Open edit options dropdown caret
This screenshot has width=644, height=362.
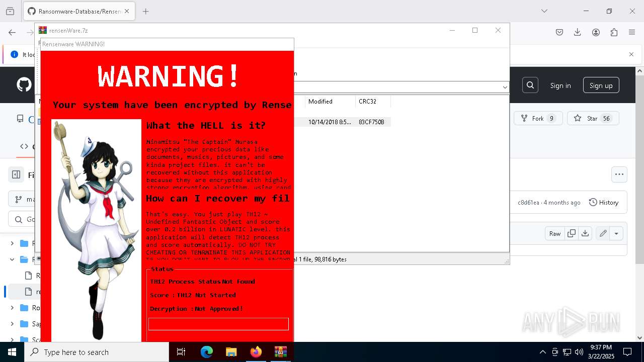[616, 233]
